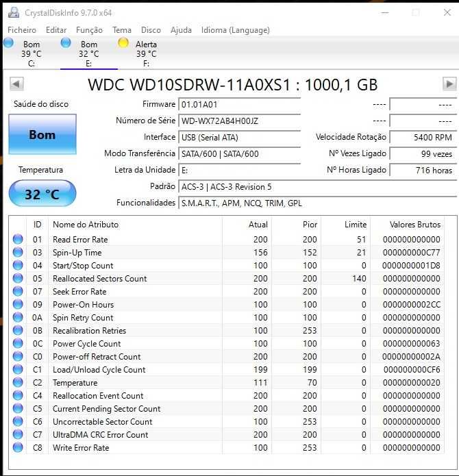Screen dimensions: 459x476
Task: Click the Limite value 140
Action: click(359, 279)
